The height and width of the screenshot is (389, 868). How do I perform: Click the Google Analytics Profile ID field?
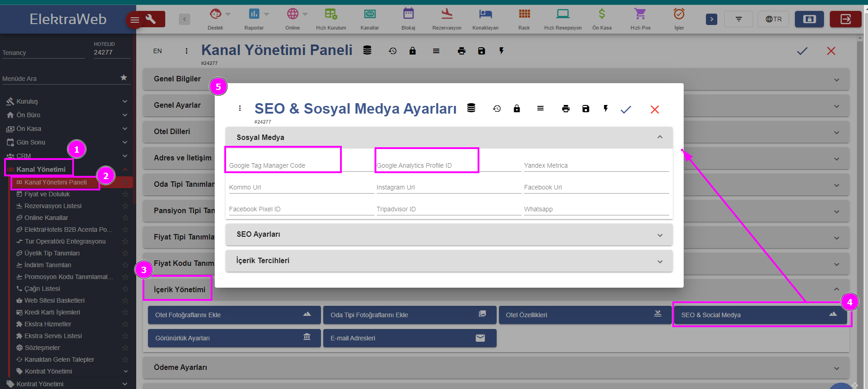pos(449,165)
